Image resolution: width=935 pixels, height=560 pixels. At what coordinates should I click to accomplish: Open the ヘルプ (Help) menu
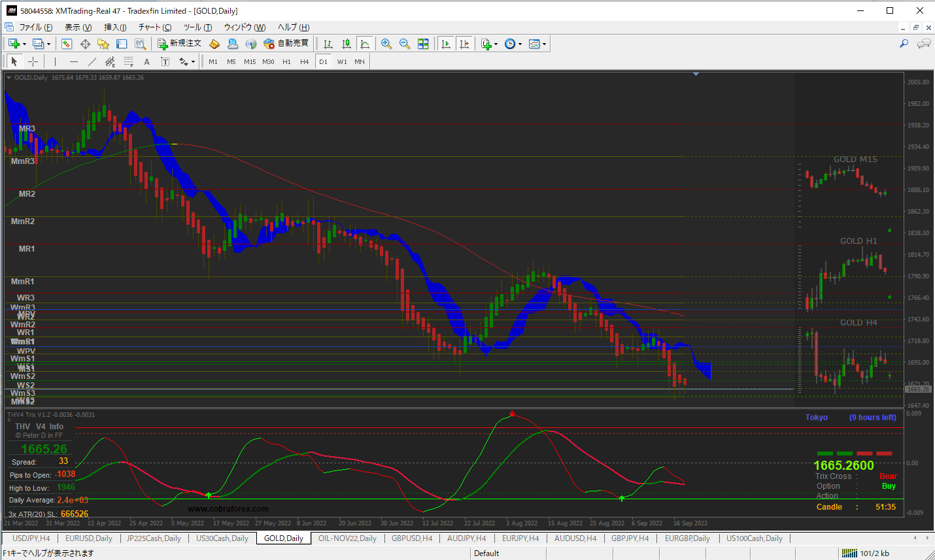click(x=294, y=27)
